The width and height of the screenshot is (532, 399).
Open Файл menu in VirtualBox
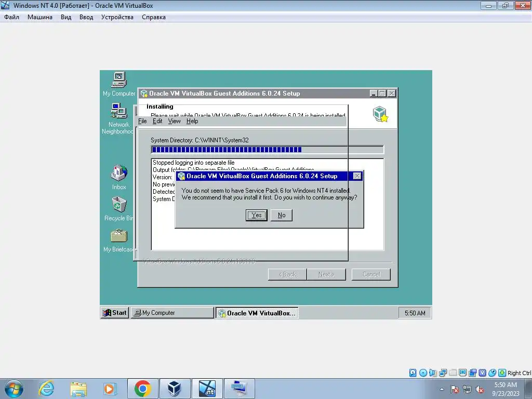[11, 17]
